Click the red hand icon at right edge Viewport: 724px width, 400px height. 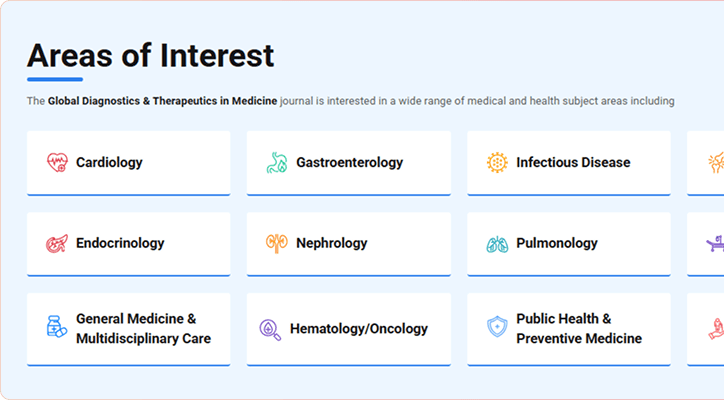pos(716,328)
